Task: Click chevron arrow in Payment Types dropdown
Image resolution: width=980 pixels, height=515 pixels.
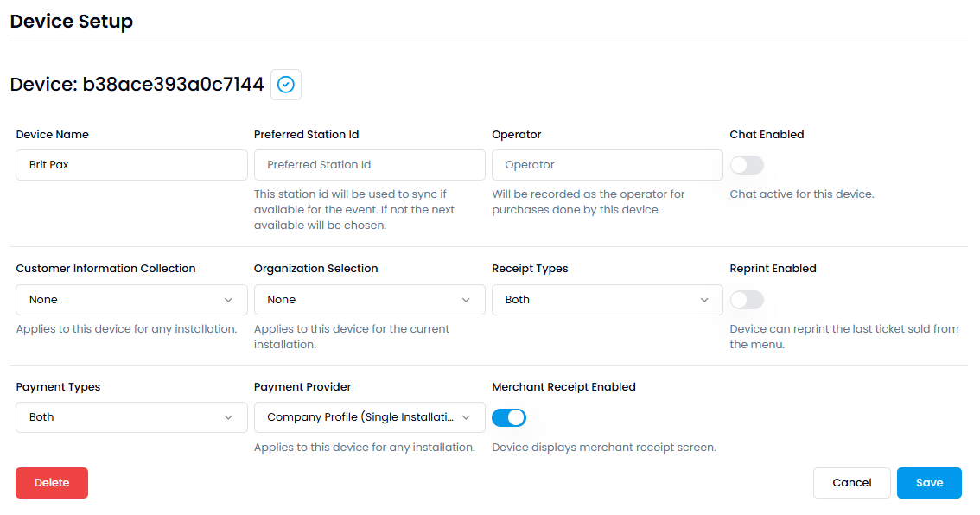Action: coord(228,417)
